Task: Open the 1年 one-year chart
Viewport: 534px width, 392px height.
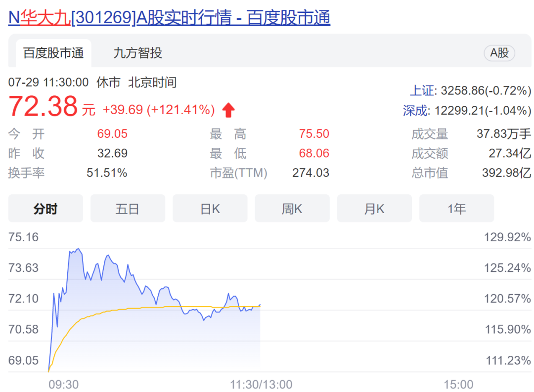Action: pyautogui.click(x=456, y=208)
